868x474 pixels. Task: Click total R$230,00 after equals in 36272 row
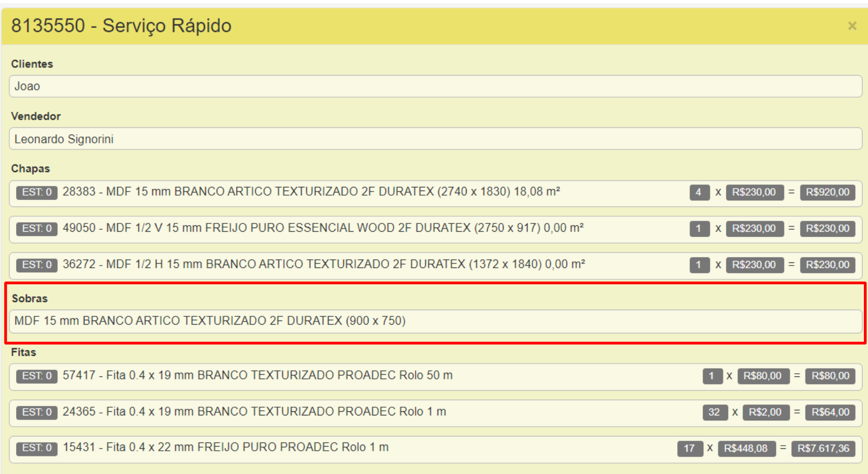coord(828,265)
